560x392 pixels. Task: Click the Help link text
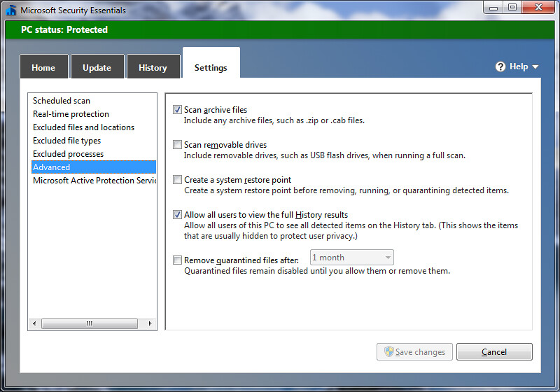[x=519, y=66]
